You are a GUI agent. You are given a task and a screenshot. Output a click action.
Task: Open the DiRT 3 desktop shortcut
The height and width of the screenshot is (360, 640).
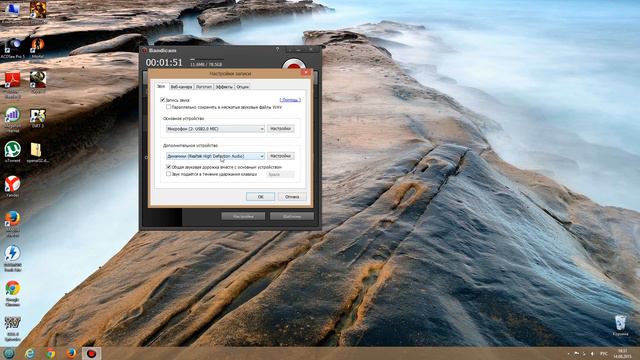[38, 118]
